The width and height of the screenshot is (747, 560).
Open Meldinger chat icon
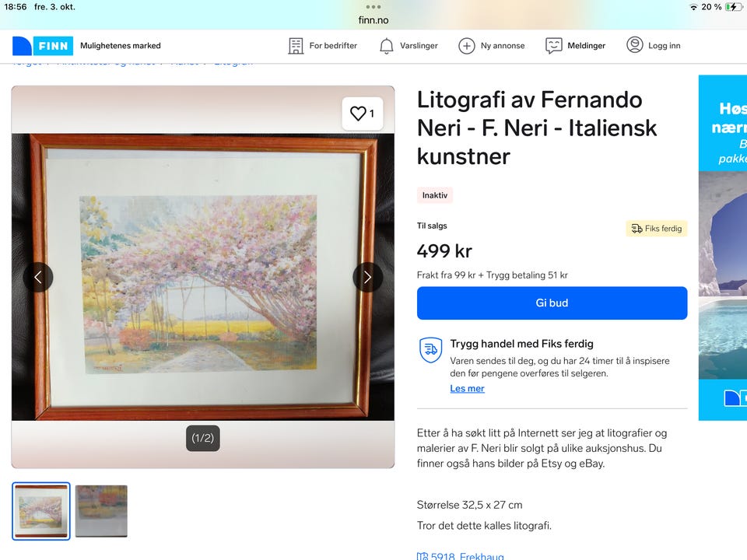553,46
